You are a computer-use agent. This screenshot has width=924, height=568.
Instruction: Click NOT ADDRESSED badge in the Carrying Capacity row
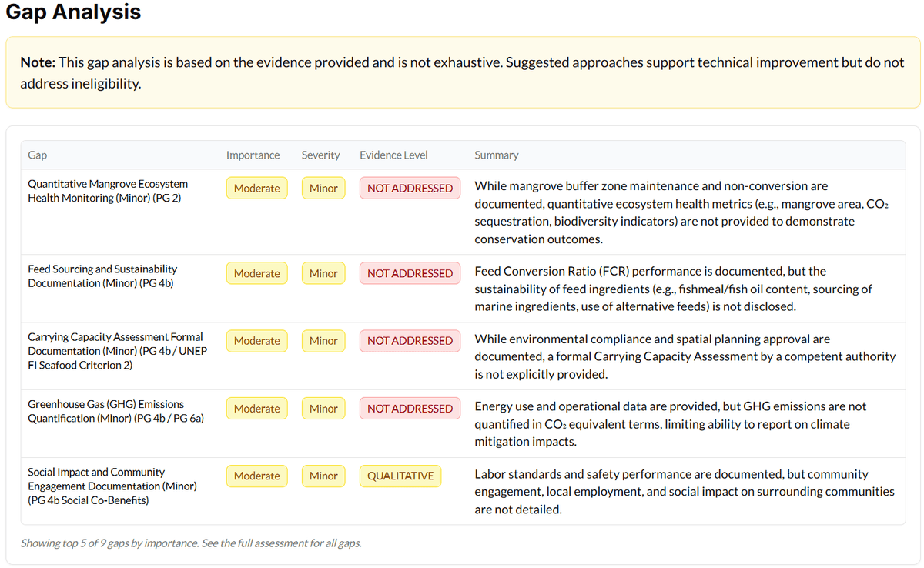click(x=410, y=341)
